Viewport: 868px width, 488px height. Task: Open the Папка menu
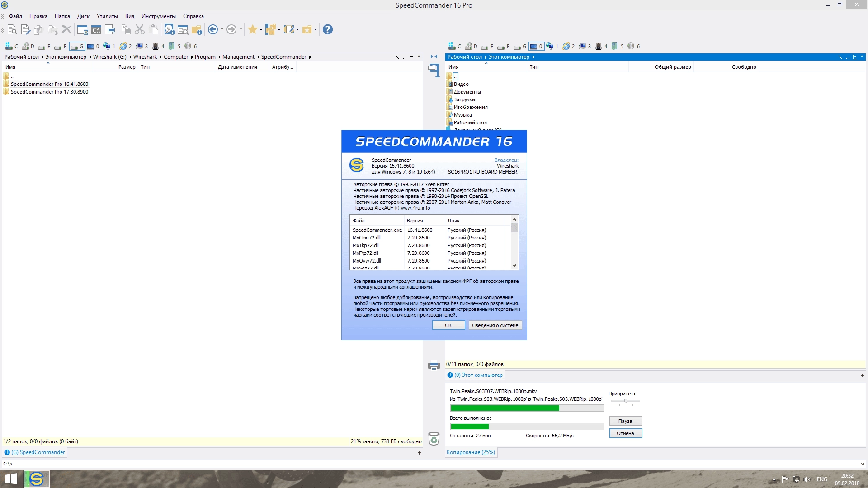[62, 16]
